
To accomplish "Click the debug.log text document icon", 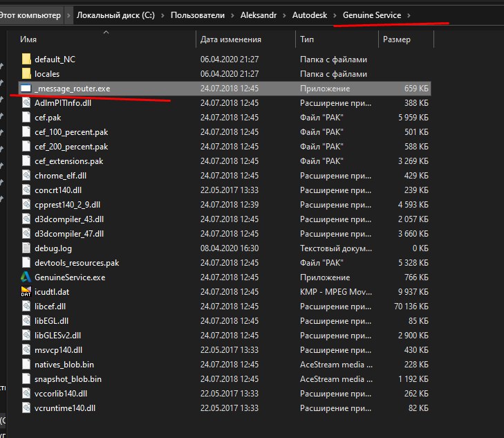I will point(26,248).
